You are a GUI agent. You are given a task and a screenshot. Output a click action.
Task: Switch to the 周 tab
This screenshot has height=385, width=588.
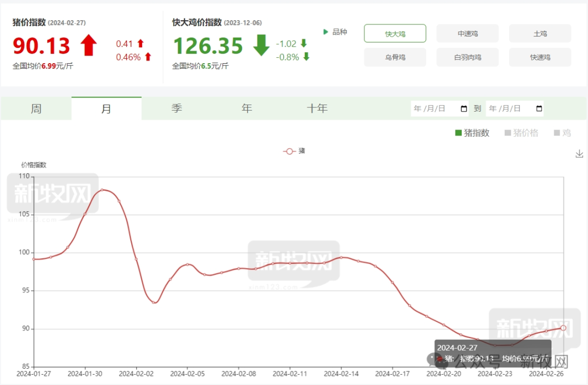pyautogui.click(x=36, y=108)
